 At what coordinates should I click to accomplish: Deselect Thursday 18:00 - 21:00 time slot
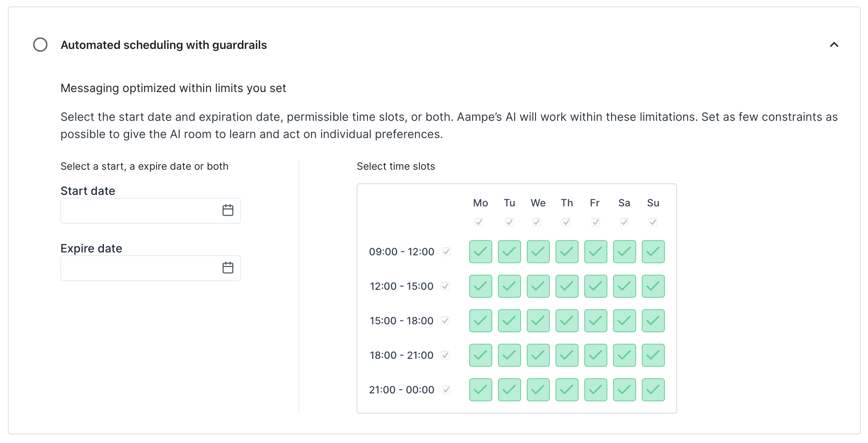pos(567,355)
